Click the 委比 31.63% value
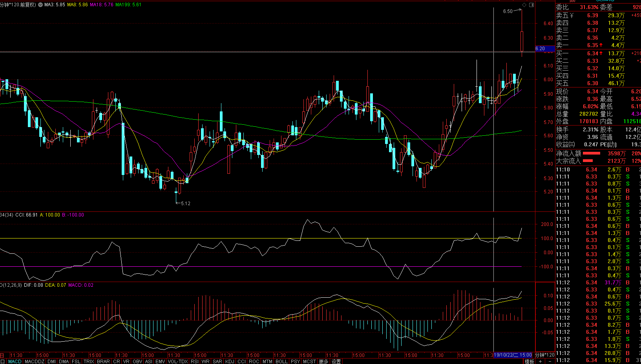This screenshot has height=364, width=641. coord(589,7)
